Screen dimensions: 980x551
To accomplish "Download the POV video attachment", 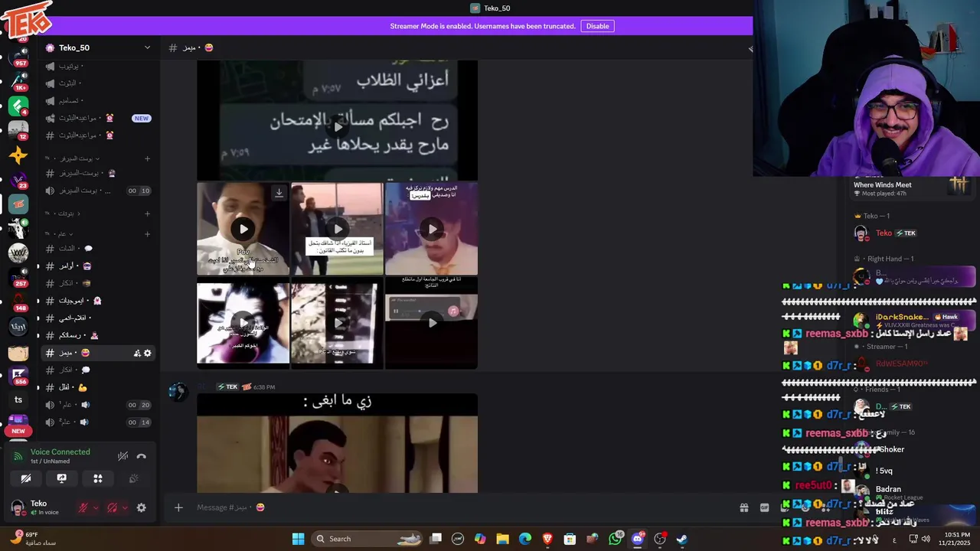I will pyautogui.click(x=279, y=193).
